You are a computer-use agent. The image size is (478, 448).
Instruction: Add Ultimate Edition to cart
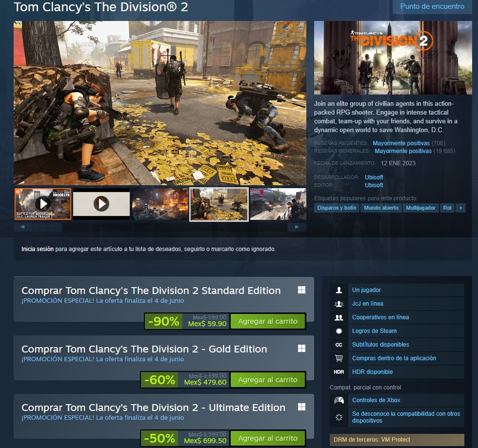[268, 438]
